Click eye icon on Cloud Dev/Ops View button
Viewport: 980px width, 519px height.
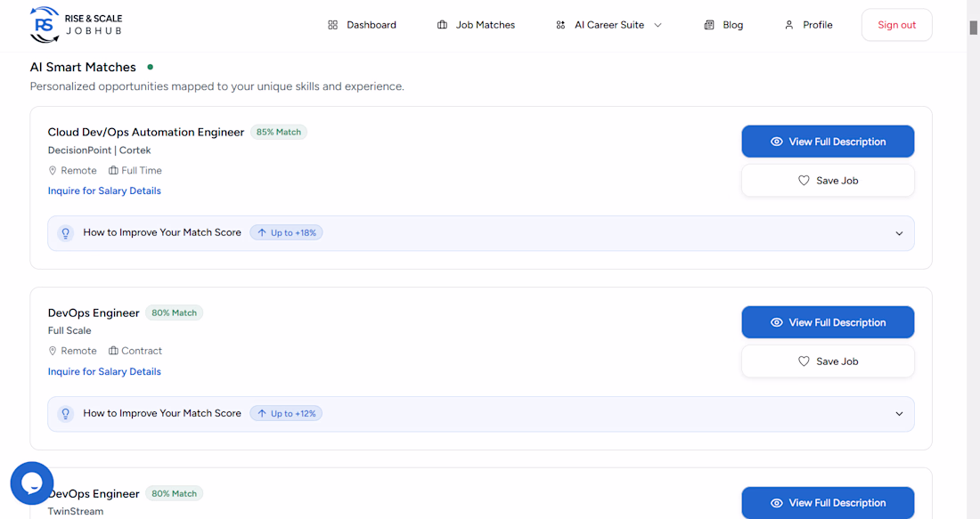click(x=776, y=142)
